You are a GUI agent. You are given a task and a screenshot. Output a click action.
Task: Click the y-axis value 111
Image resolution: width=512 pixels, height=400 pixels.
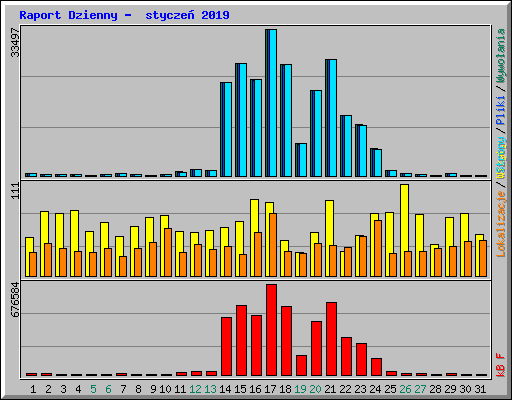(x=15, y=191)
